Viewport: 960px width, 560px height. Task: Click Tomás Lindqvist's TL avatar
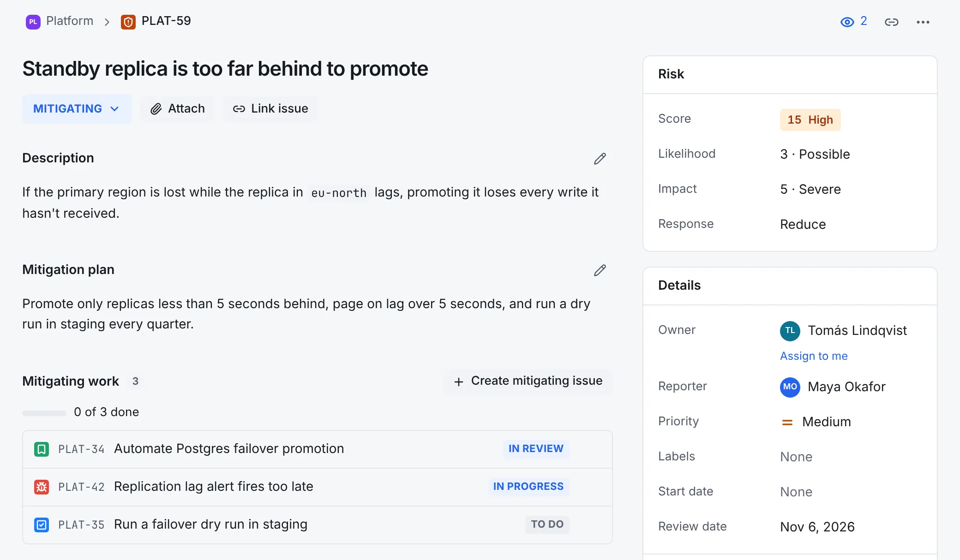790,331
